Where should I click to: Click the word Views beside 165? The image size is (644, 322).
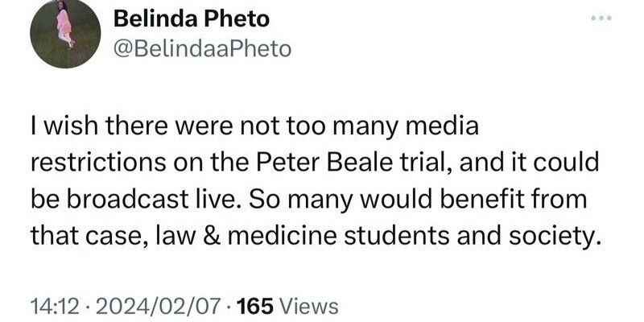(309, 306)
